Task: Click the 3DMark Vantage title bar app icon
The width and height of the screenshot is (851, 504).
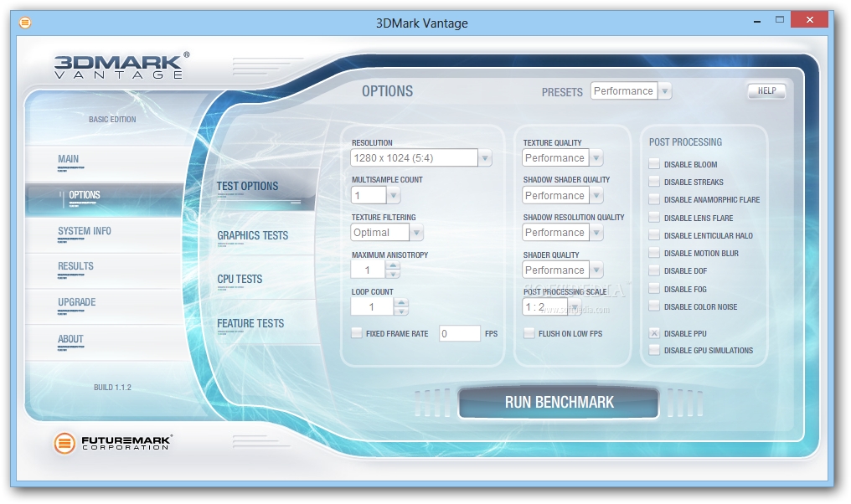Action: 25,23
